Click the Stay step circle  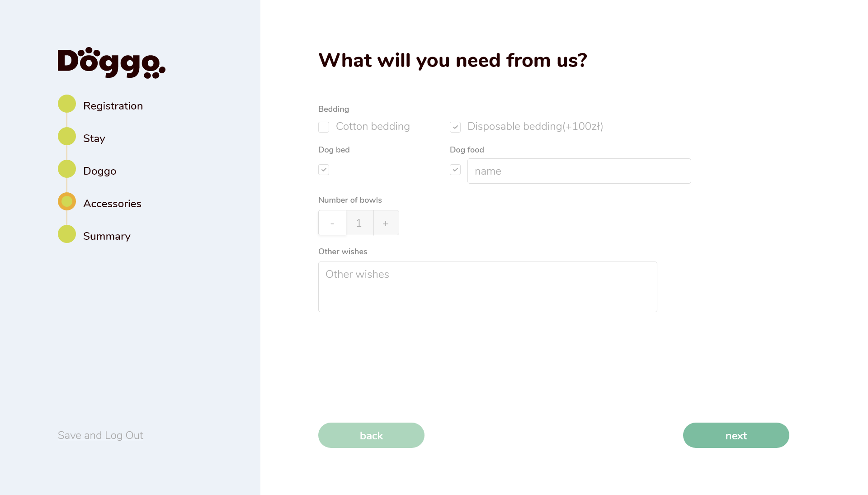pos(67,136)
